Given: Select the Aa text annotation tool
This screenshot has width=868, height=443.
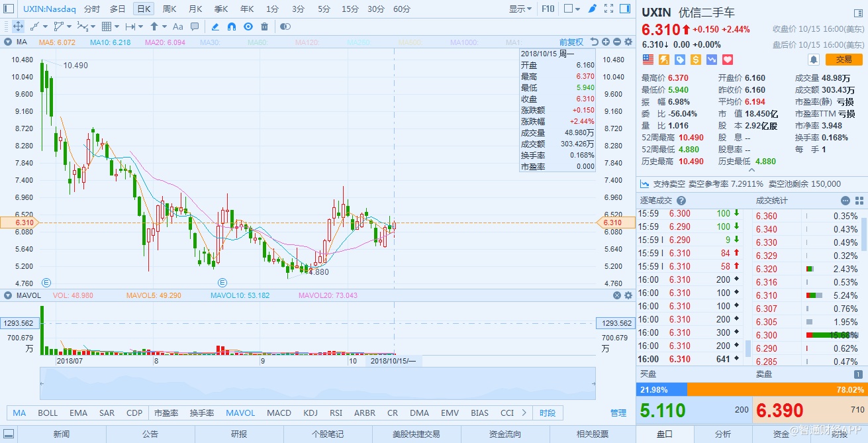Looking at the screenshot, I should [177, 26].
